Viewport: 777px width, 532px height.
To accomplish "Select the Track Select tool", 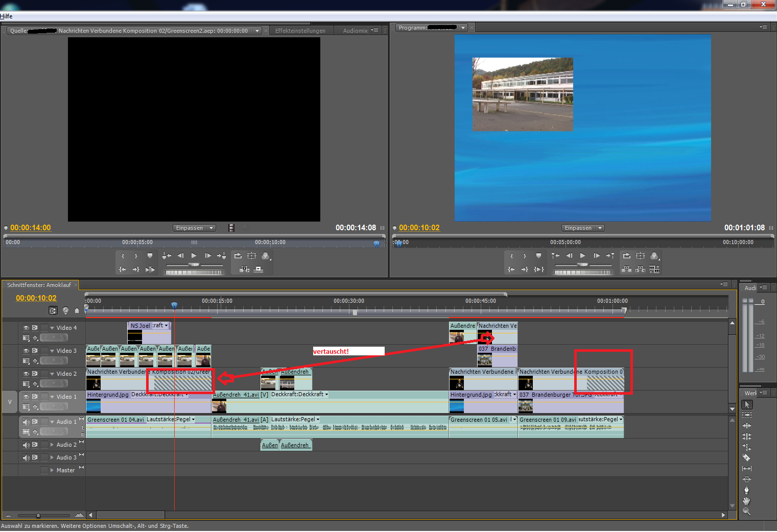I will [746, 415].
